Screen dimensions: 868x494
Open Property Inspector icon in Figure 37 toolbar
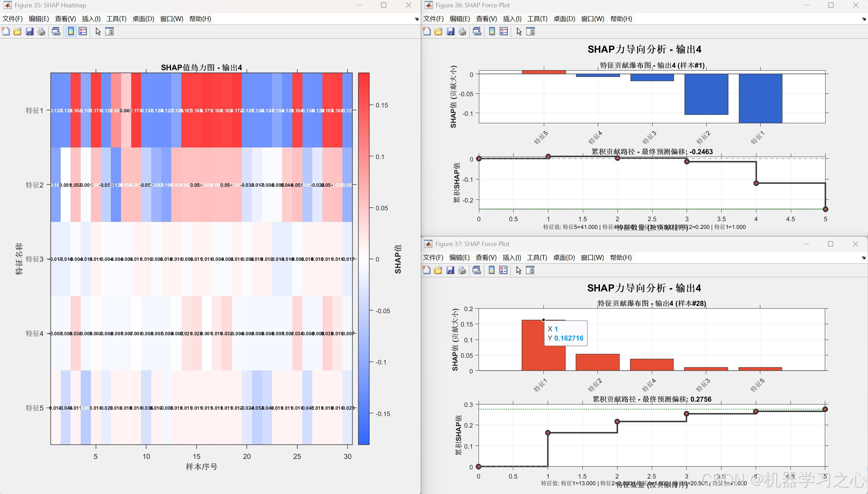point(530,270)
